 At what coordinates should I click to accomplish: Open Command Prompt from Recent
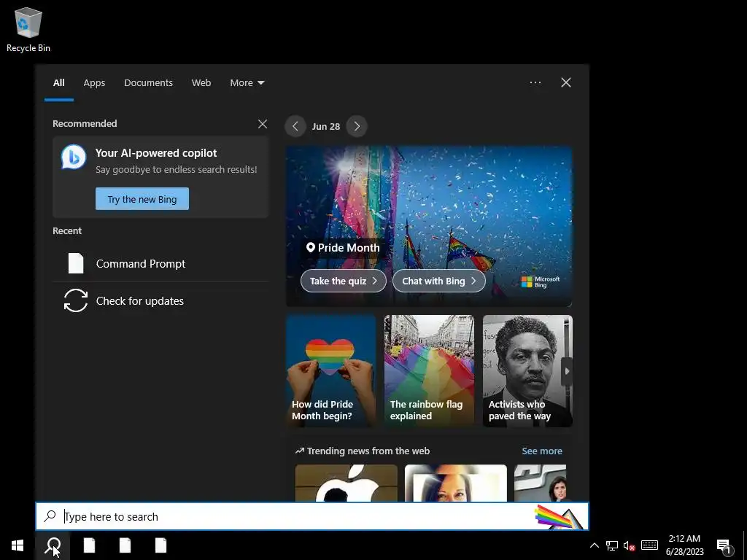(160, 263)
